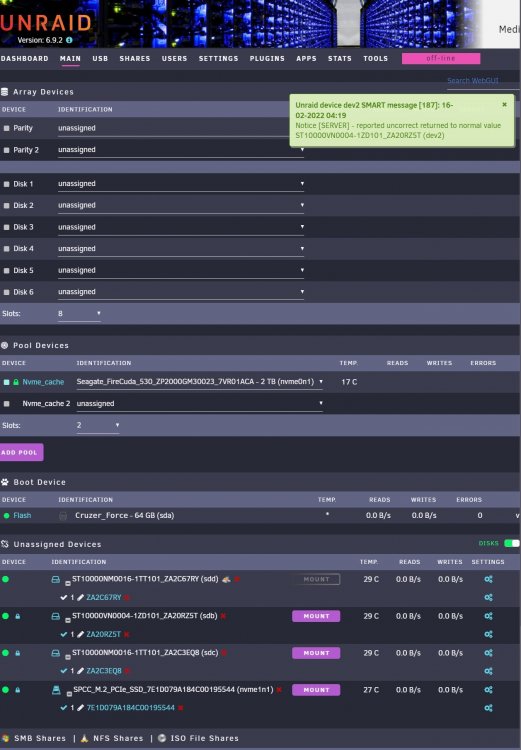Screen dimensions: 521x750
Task: Open settings gears for 7E1D079A184C00195544 partition
Action: [488, 708]
